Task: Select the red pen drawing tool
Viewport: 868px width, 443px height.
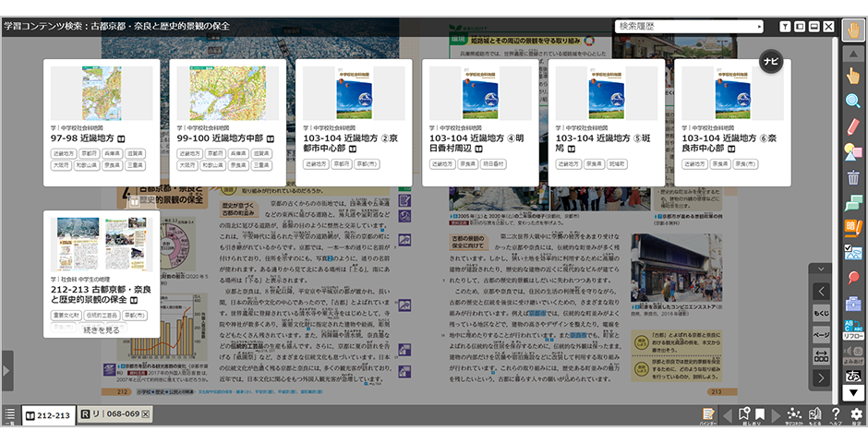Action: click(x=853, y=126)
